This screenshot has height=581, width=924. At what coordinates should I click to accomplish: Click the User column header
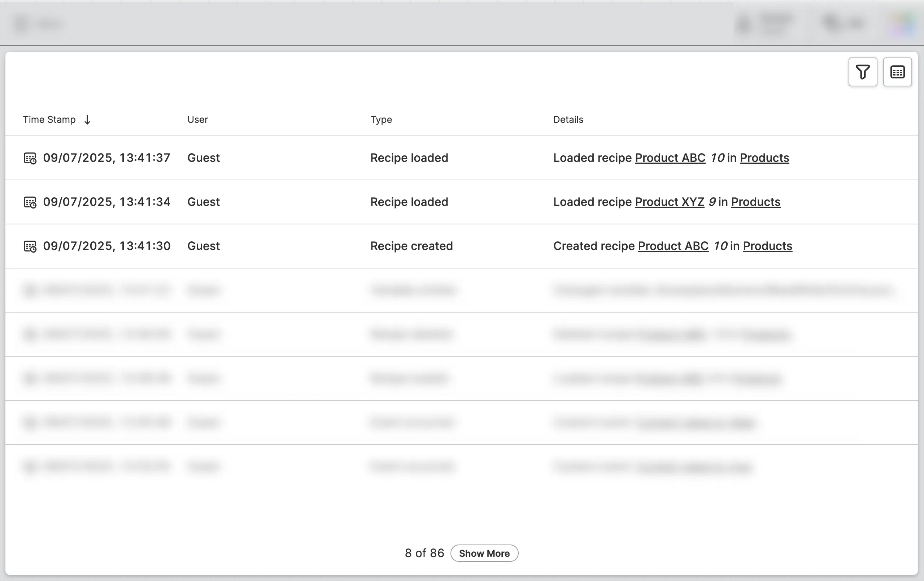click(197, 120)
